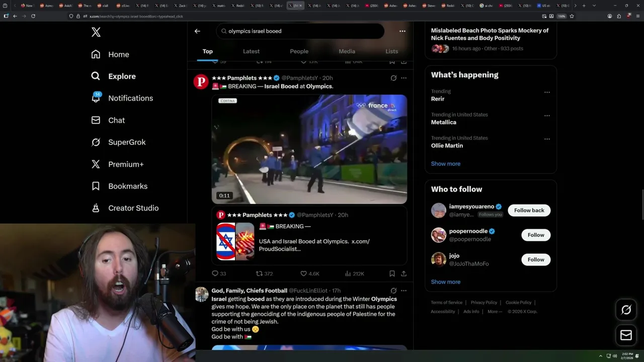
Task: Open Metallica trending topic
Action: [443, 122]
